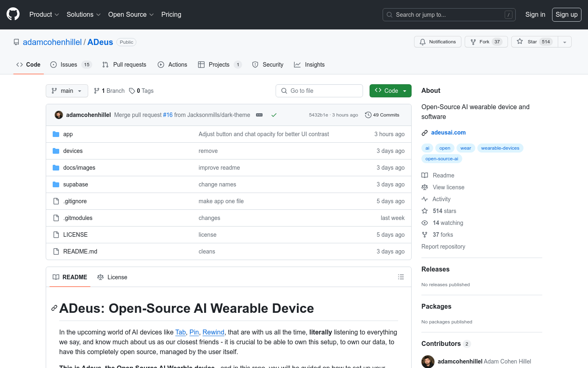Click the Notifications bell button

(x=438, y=42)
